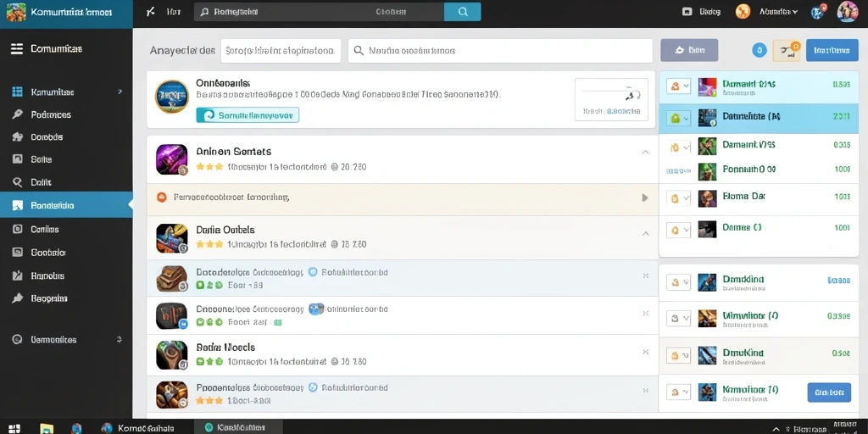Click the globe notification icon in header
Screen dimensions: 868x434
coord(818,12)
